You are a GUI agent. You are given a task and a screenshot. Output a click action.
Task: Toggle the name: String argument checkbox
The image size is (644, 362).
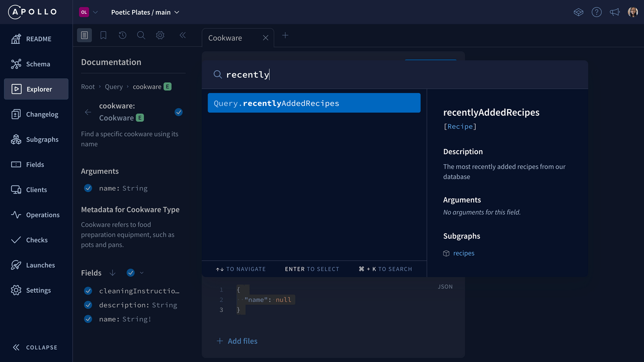pos(88,188)
